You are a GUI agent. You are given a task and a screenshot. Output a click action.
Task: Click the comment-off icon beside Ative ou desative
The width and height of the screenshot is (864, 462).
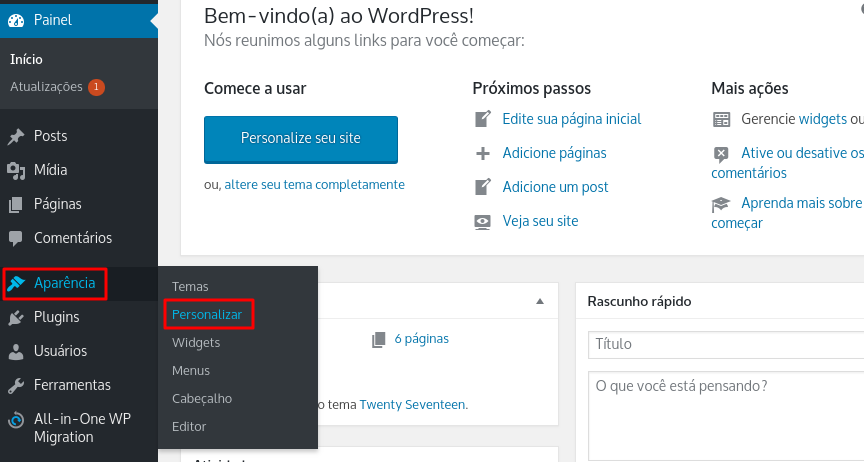click(721, 154)
